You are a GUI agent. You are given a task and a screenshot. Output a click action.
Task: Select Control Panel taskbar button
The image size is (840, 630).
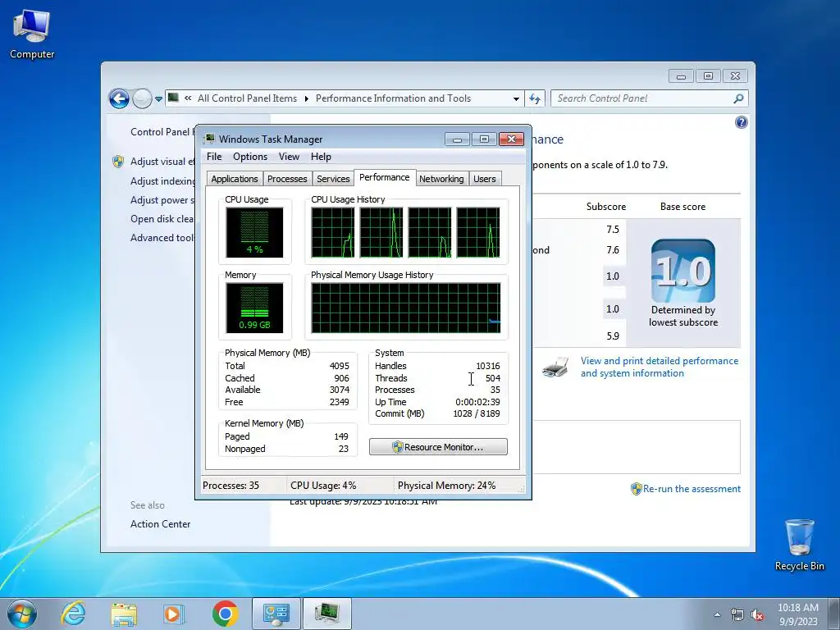click(276, 614)
